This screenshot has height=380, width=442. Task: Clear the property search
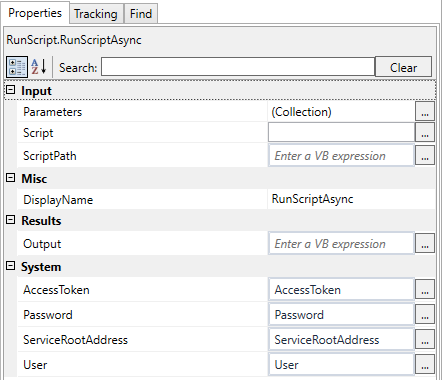(403, 67)
